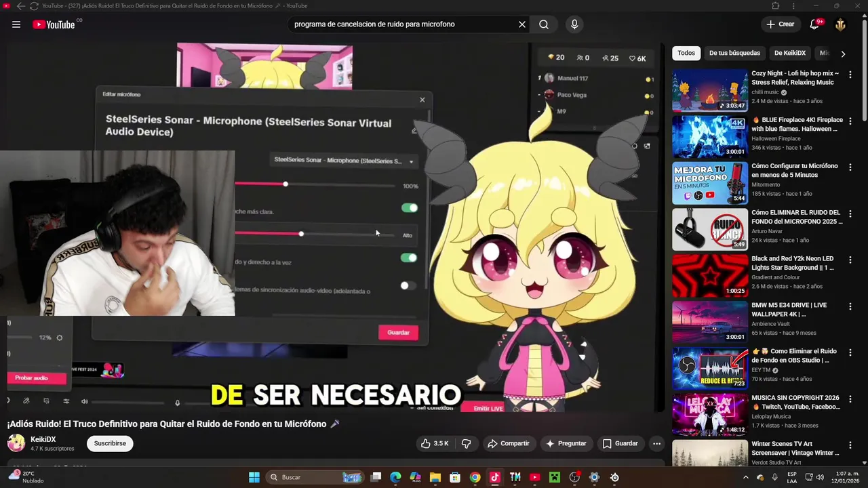Open Winter Scenes TV Art video title

point(795,449)
